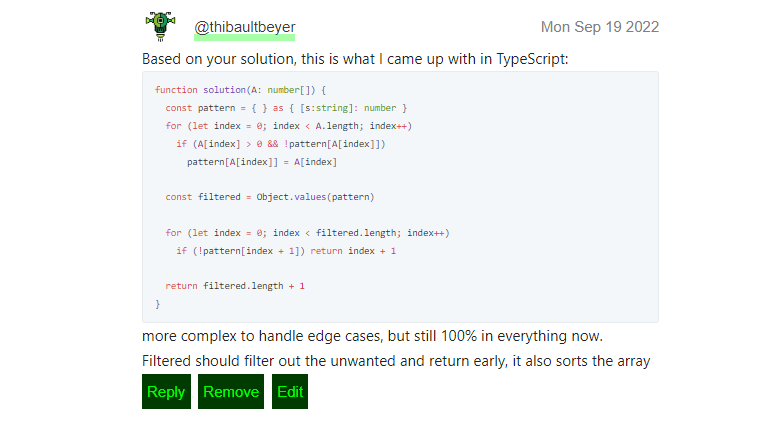This screenshot has width=771, height=442.
Task: Click the Reply button
Action: (x=166, y=391)
